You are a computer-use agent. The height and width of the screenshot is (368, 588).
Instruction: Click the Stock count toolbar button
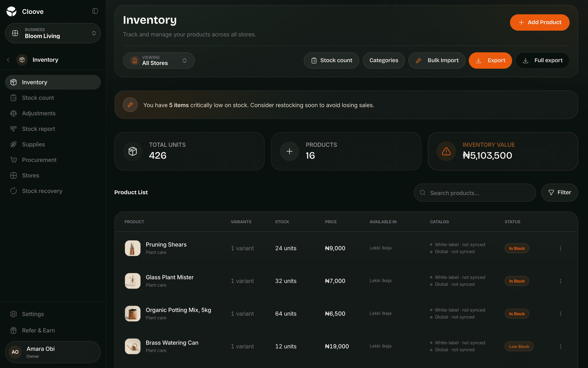(x=331, y=60)
